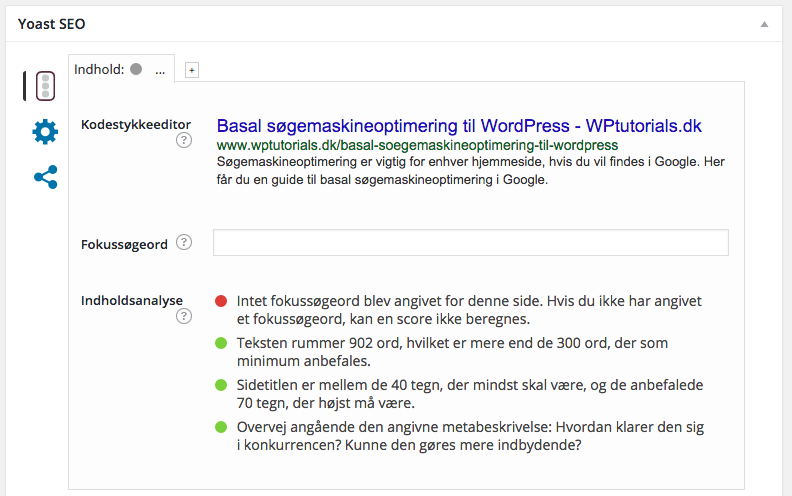This screenshot has height=496, width=792.
Task: Click the help icon under Indholdsanalyse
Action: [184, 316]
